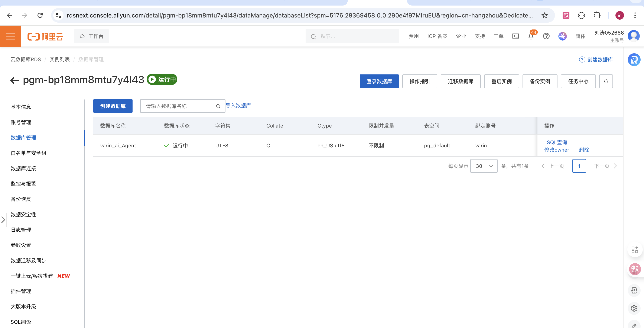Click the 登录数据库 button

coord(379,81)
